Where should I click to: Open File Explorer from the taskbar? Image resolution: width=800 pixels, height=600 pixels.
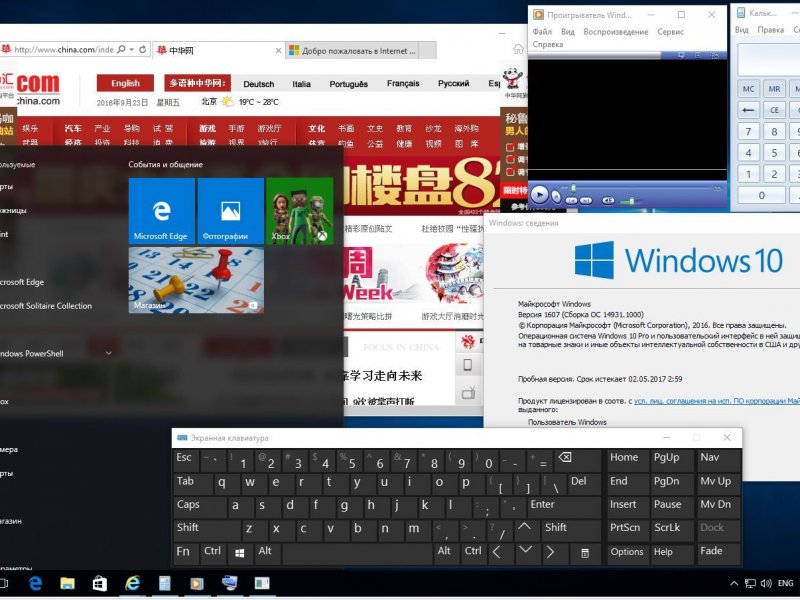tap(67, 583)
